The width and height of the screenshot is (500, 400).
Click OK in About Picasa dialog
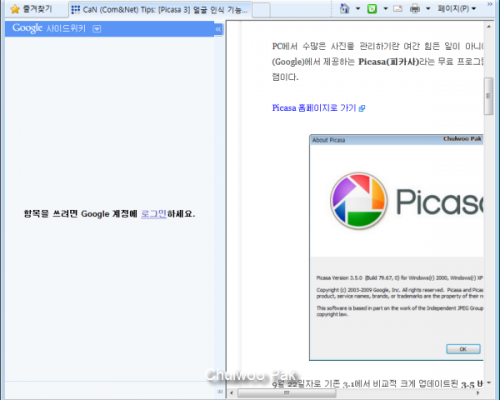463,349
